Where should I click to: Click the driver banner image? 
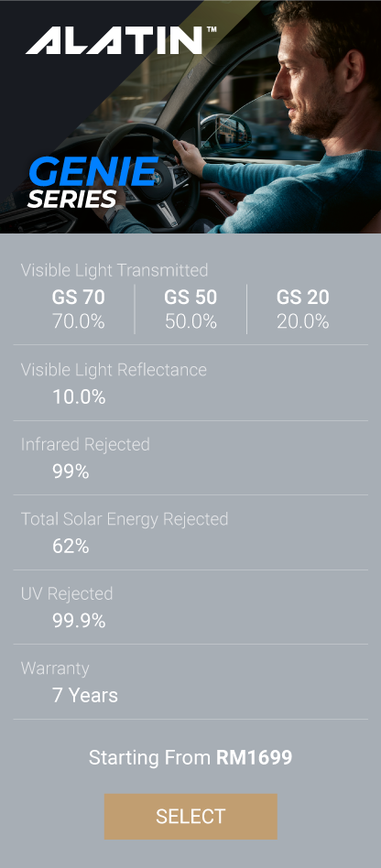click(190, 117)
